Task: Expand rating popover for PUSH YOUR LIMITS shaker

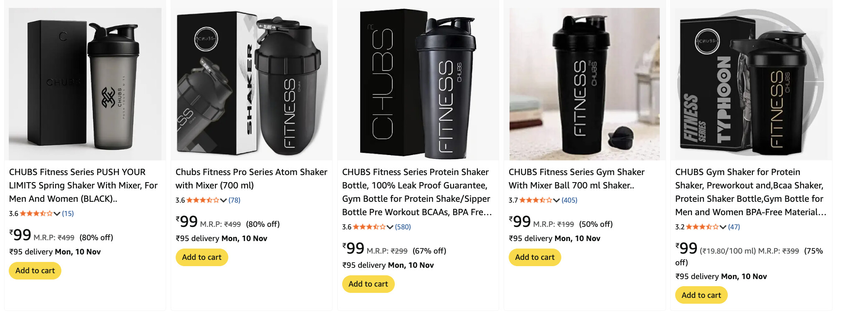Action: [x=57, y=213]
